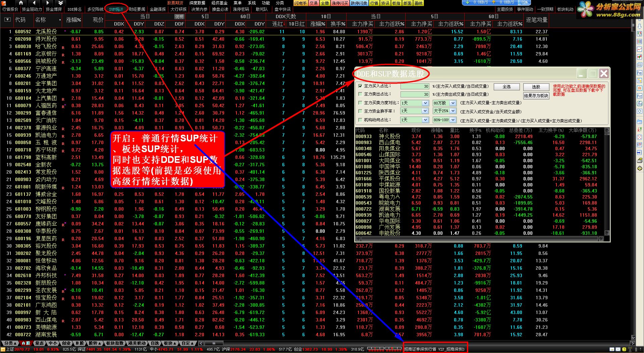Image resolution: width=644 pixels, height=353 pixels.
Task: Select the 龙溪股份 row in main table
Action: click(x=275, y=32)
